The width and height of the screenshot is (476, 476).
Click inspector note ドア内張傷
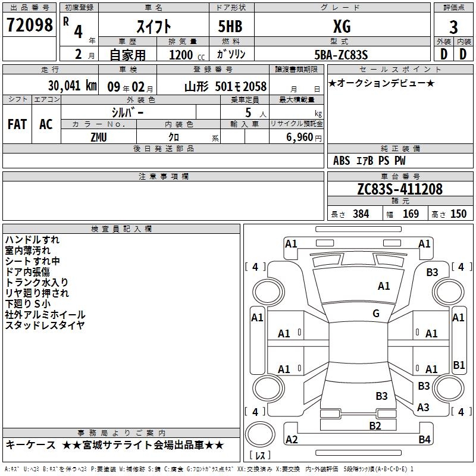click(x=27, y=271)
